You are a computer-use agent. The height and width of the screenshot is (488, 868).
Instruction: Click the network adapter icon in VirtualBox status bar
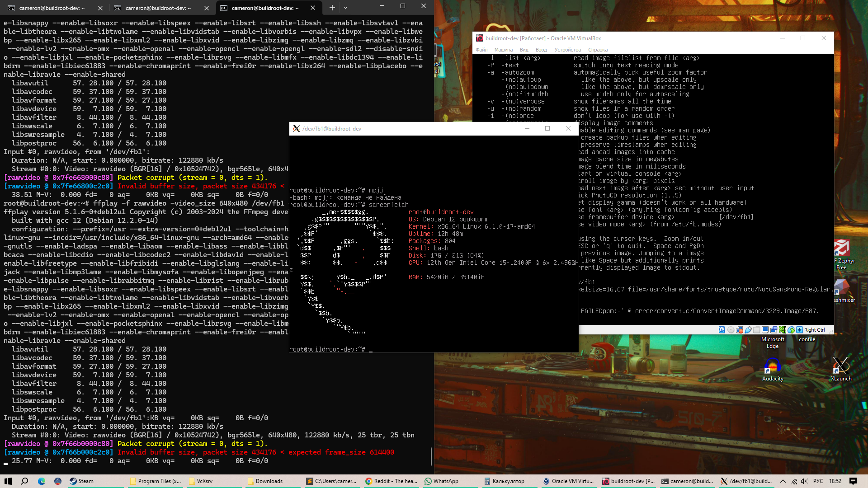click(x=740, y=330)
